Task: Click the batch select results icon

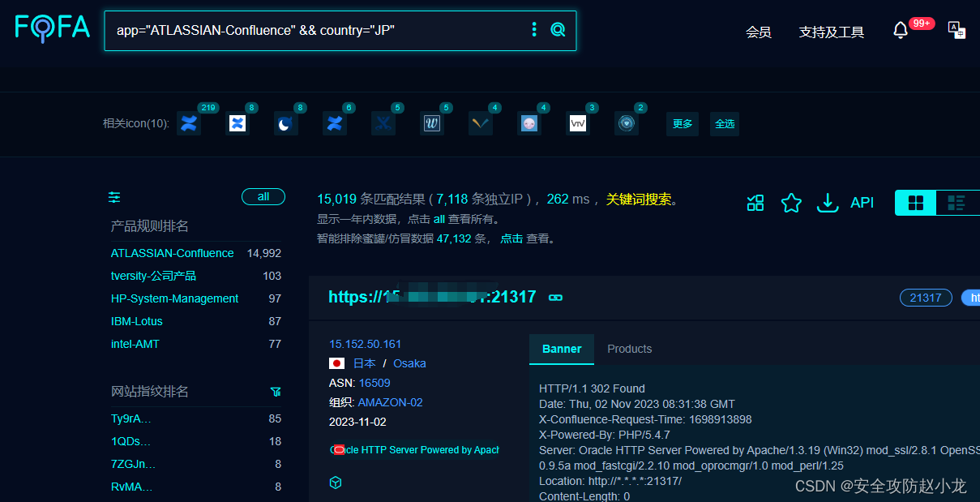Action: tap(755, 203)
